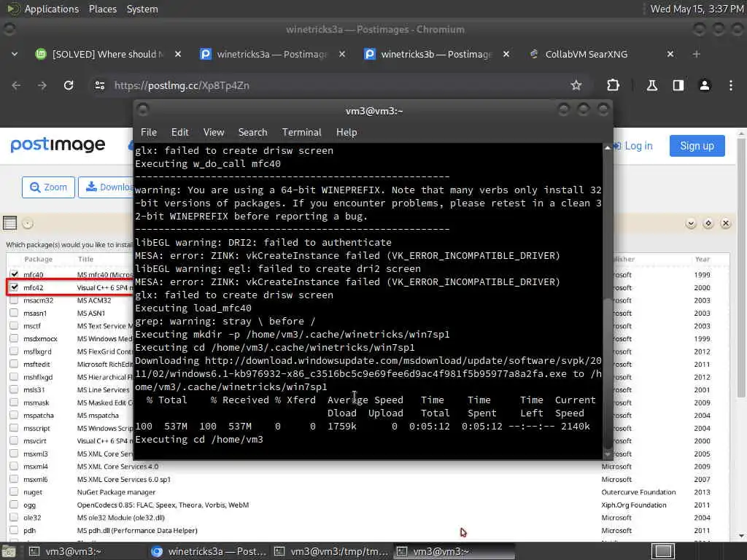Open site information icon in address bar
Screen dimensions: 747x560
(x=99, y=85)
